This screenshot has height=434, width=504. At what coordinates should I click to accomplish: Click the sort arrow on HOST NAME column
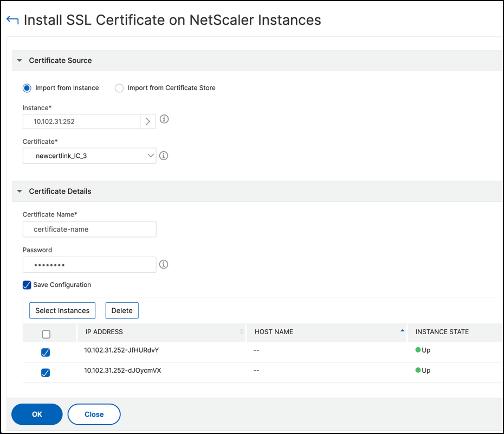click(x=402, y=330)
